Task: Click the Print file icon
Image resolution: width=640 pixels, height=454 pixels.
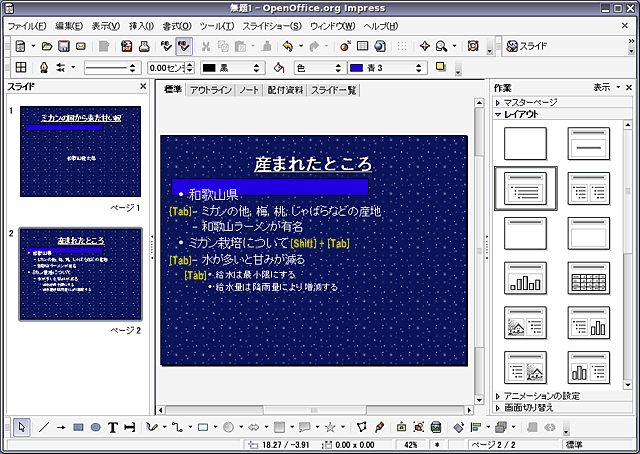Action: (x=144, y=46)
